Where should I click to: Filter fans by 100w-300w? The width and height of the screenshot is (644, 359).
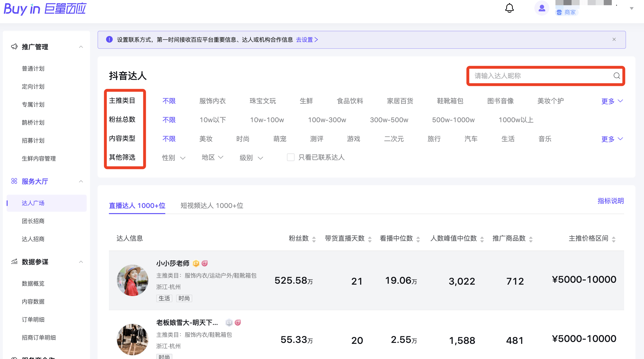pyautogui.click(x=327, y=120)
